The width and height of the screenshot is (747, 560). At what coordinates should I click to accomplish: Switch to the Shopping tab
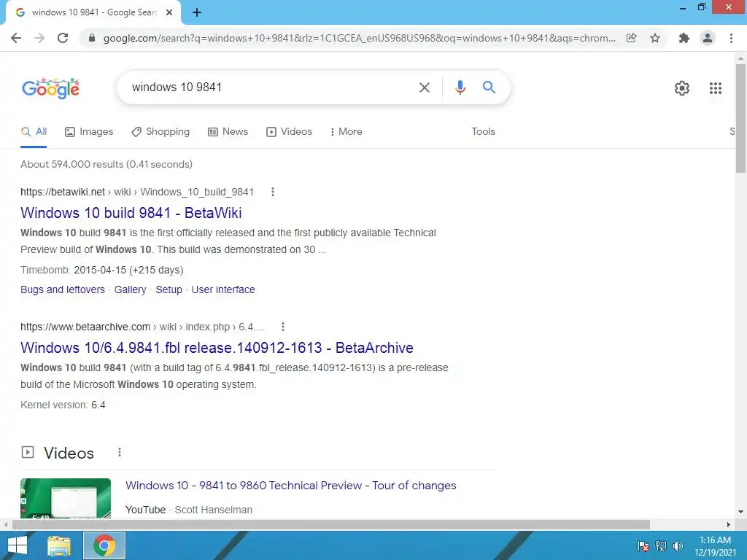pyautogui.click(x=160, y=132)
